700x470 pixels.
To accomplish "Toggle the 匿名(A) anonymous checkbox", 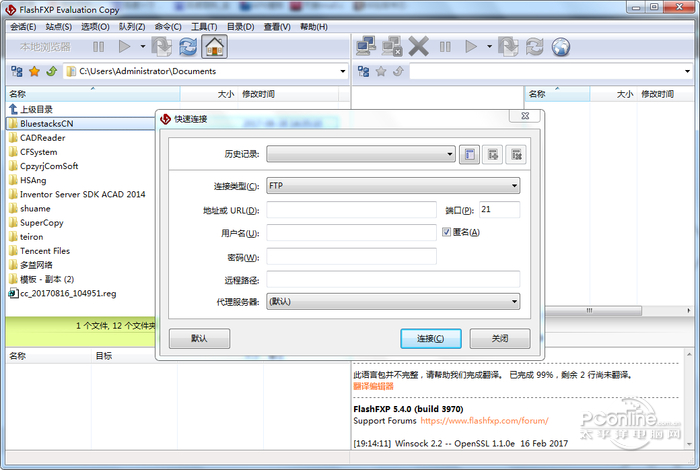I will click(446, 232).
